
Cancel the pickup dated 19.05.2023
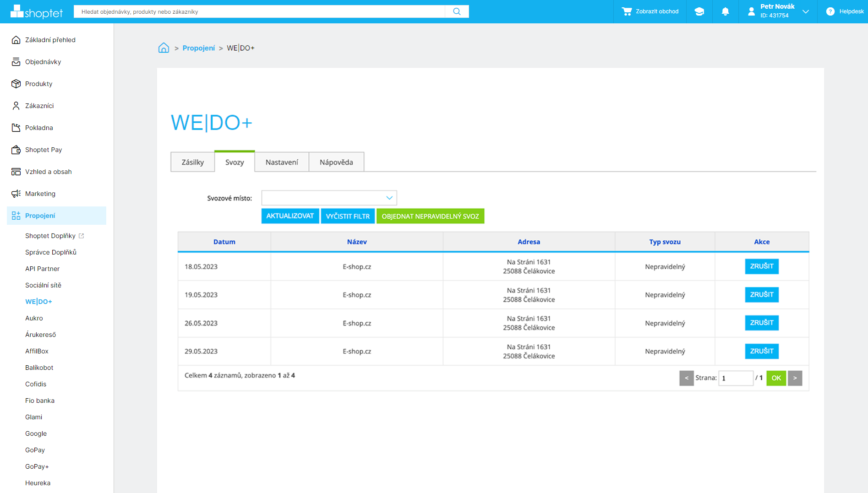click(x=762, y=295)
